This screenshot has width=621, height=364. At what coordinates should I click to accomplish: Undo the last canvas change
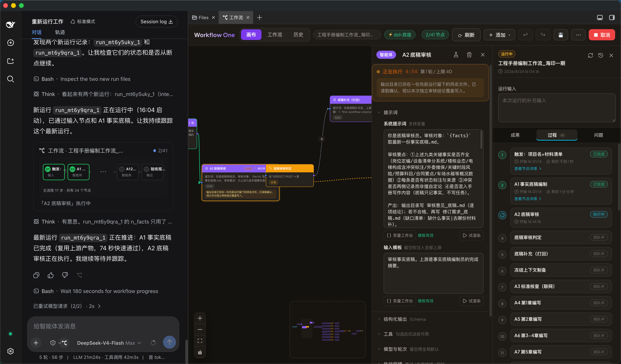pyautogui.click(x=525, y=35)
